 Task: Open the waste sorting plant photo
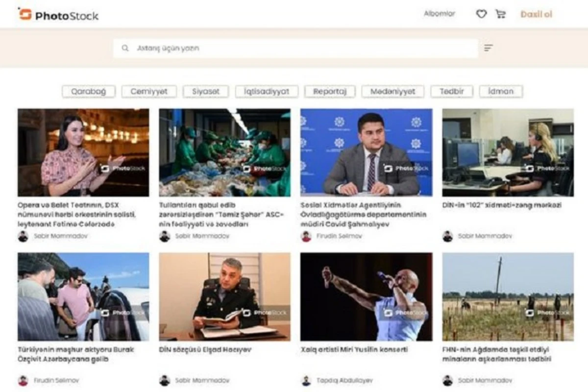pos(225,152)
